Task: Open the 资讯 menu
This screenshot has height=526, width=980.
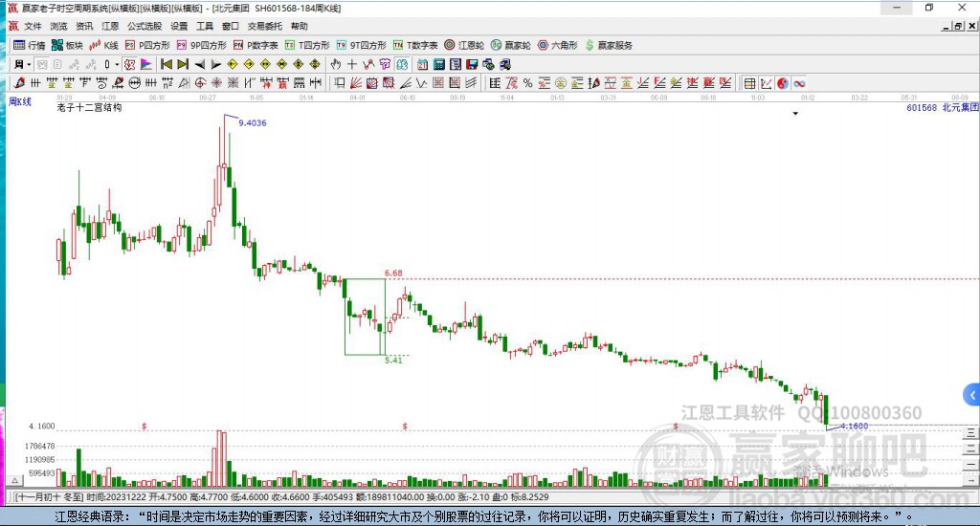Action: (84, 26)
